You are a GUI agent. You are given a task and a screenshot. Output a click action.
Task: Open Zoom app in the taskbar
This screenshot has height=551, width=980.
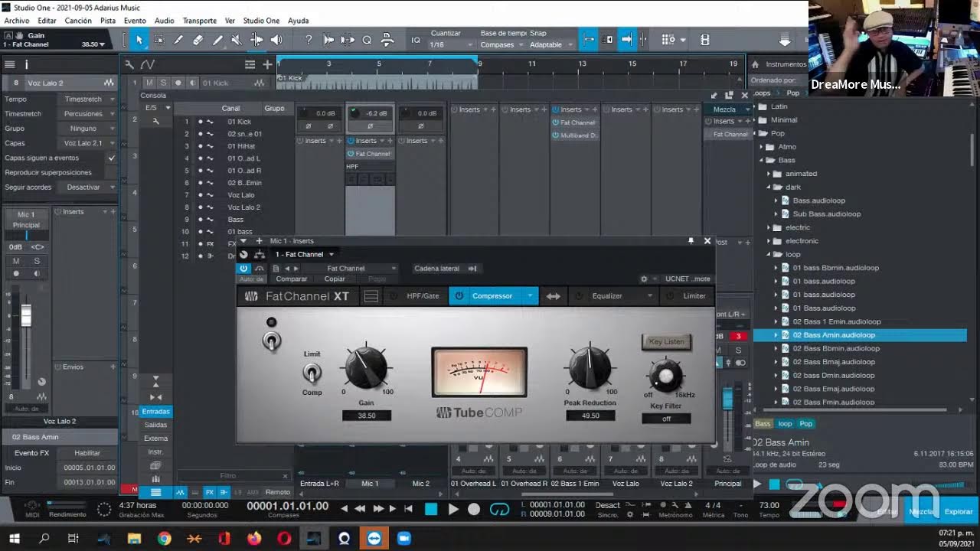click(403, 539)
